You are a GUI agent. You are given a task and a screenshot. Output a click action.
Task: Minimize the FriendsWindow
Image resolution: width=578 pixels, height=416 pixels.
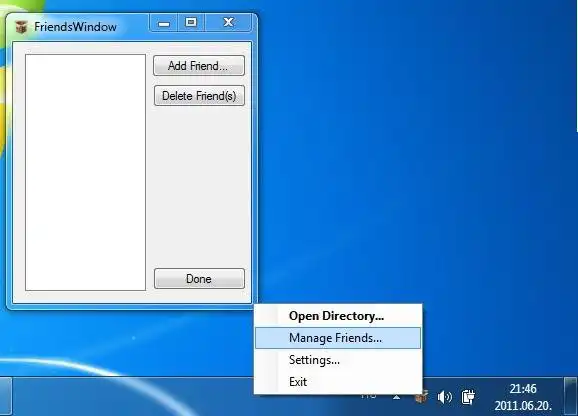tap(164, 23)
